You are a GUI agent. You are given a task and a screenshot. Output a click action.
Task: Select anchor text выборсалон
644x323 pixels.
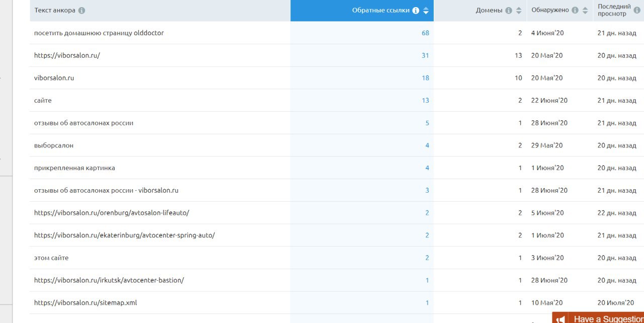[x=54, y=145]
